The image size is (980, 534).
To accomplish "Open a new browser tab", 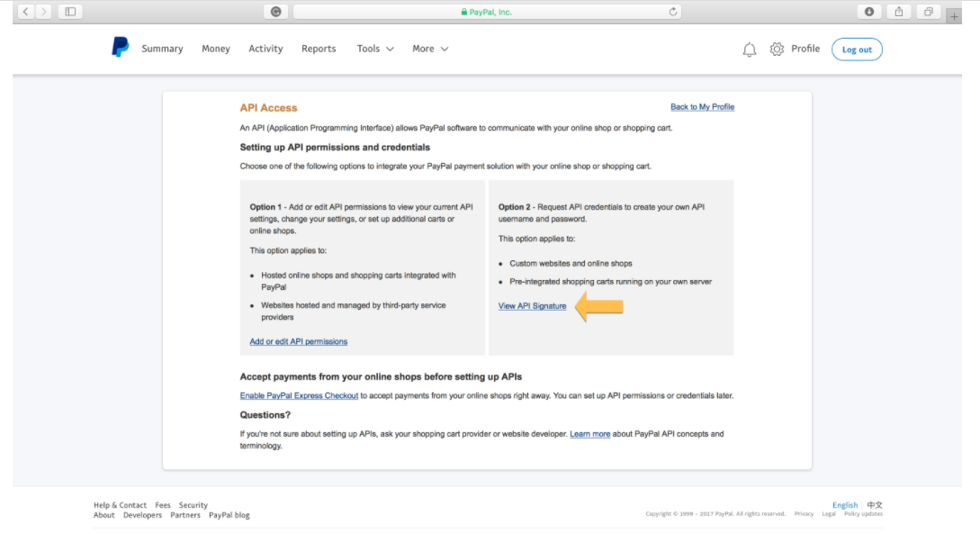I will (x=954, y=16).
